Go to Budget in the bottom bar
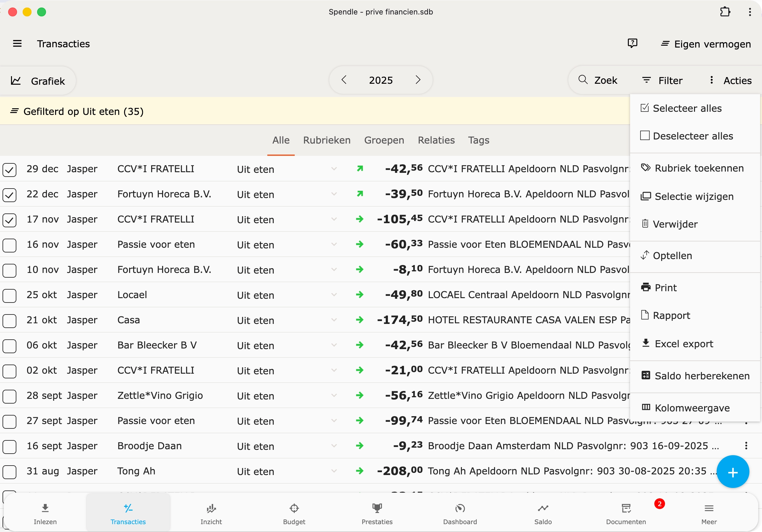The height and width of the screenshot is (532, 762). point(294,514)
